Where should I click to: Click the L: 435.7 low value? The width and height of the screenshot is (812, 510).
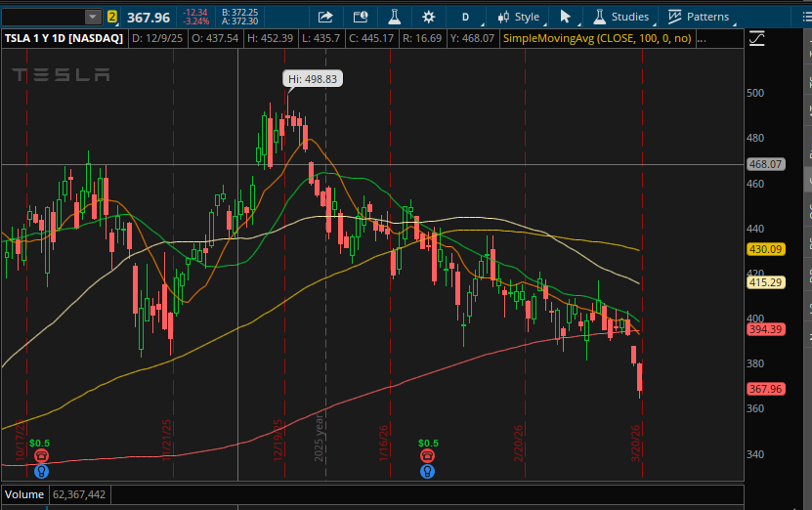[x=321, y=38]
